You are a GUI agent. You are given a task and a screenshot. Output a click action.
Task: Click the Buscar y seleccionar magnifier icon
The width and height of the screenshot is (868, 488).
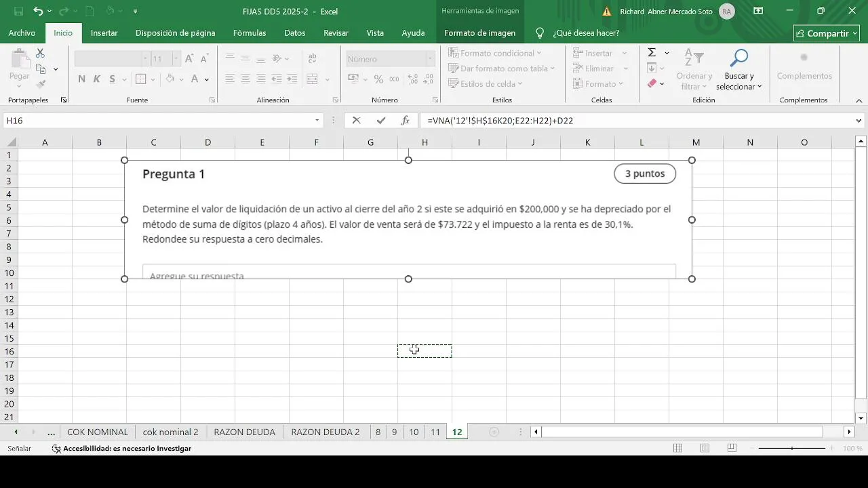point(738,58)
